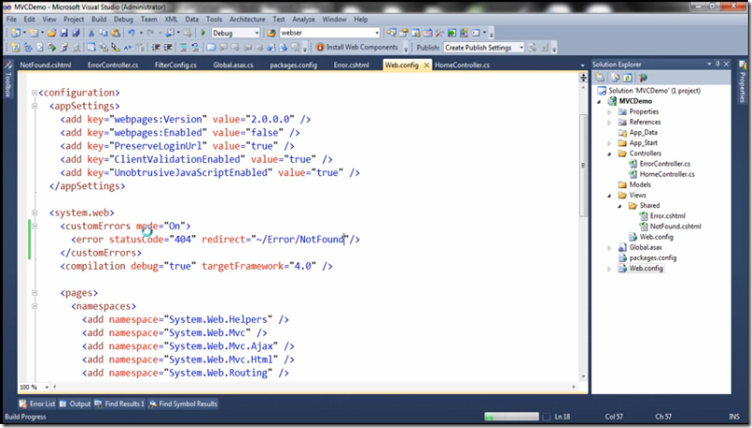Click Find in Files icon beside webser box
The height and width of the screenshot is (428, 752).
point(271,33)
